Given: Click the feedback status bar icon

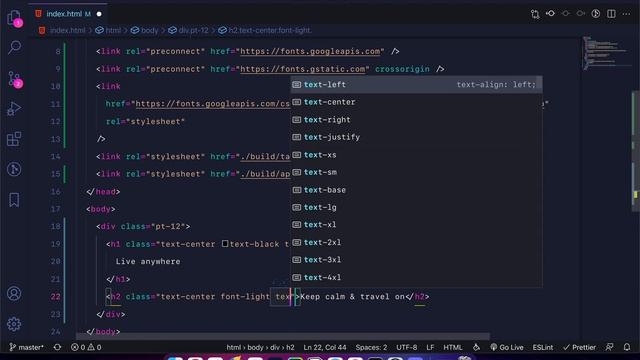Looking at the screenshot, I should (609, 347).
